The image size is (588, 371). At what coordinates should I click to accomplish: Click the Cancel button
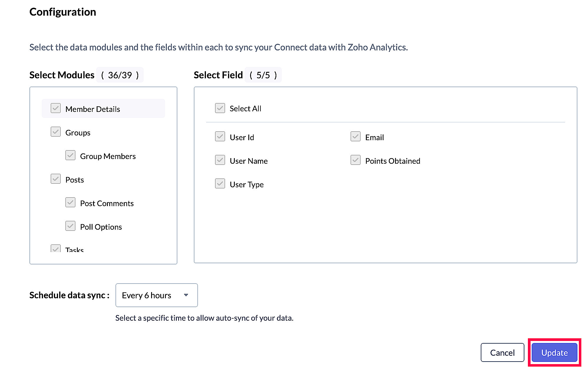click(x=502, y=352)
